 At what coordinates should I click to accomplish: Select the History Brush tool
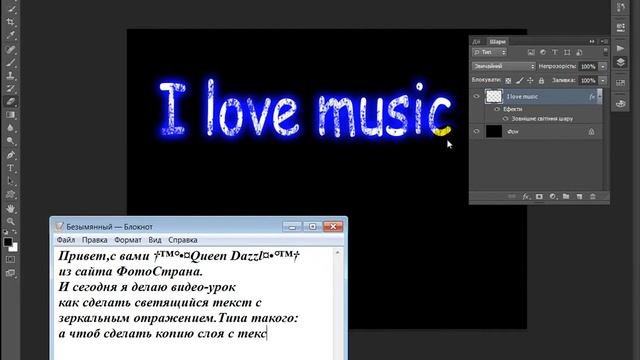coord(11,89)
